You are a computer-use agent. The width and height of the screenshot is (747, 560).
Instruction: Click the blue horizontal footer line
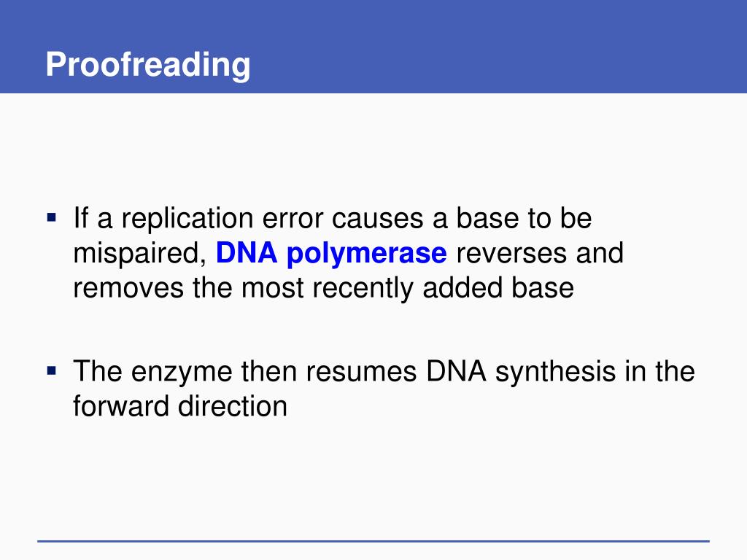coord(373,541)
